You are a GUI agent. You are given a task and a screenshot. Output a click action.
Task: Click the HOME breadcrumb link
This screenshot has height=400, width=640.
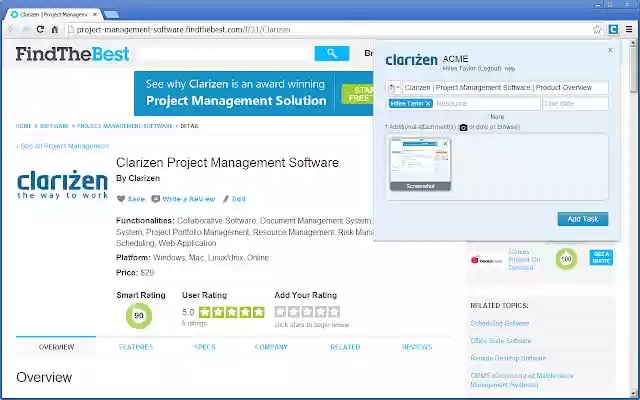tap(24, 126)
